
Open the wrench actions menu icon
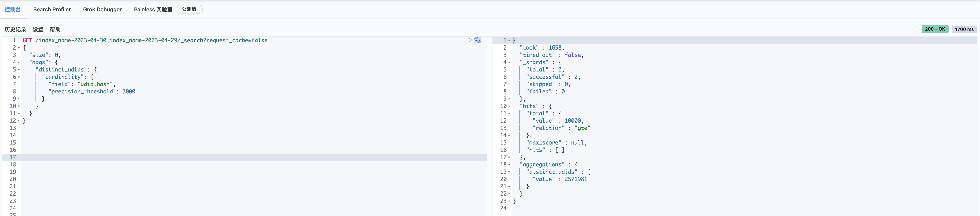[478, 40]
